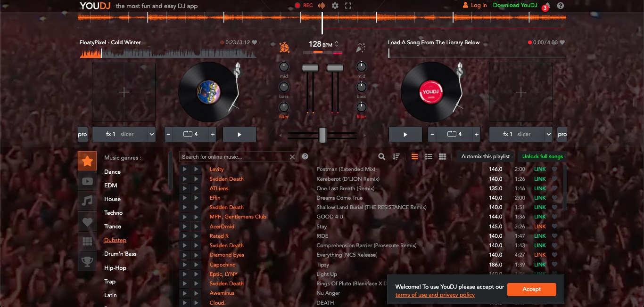
Task: Open settings gear icon in top bar
Action: coord(335,6)
